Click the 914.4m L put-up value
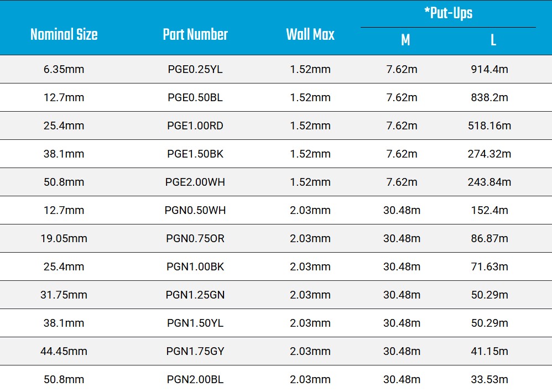This screenshot has height=392, width=552. [x=489, y=69]
